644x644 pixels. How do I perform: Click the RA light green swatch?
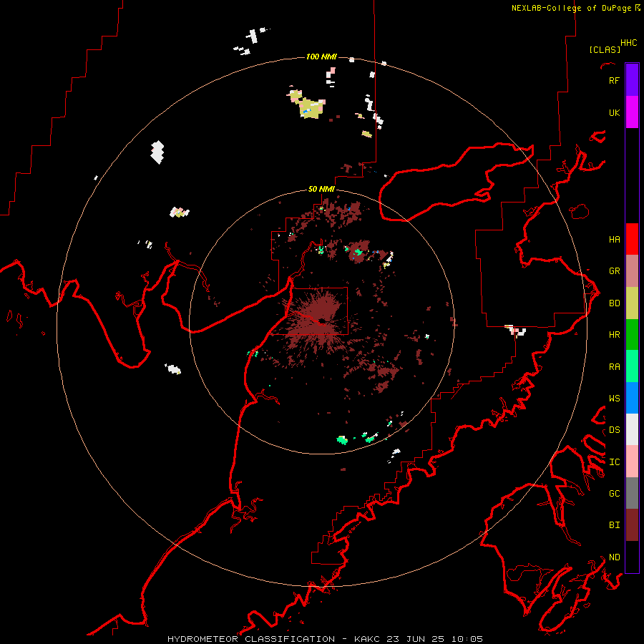[632, 366]
